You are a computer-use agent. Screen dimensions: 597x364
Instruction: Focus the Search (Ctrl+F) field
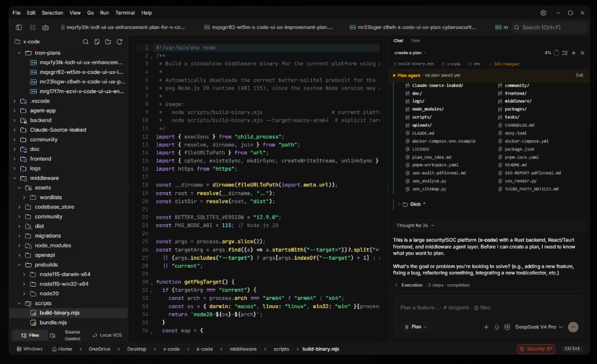(549, 27)
